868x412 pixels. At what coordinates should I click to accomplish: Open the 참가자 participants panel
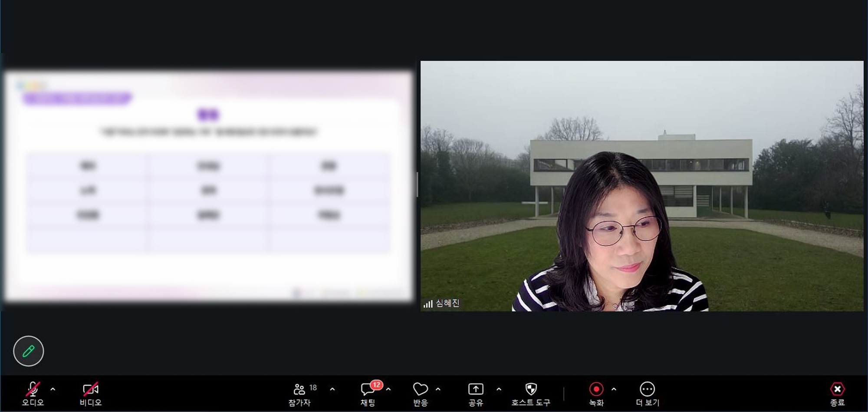tap(299, 393)
